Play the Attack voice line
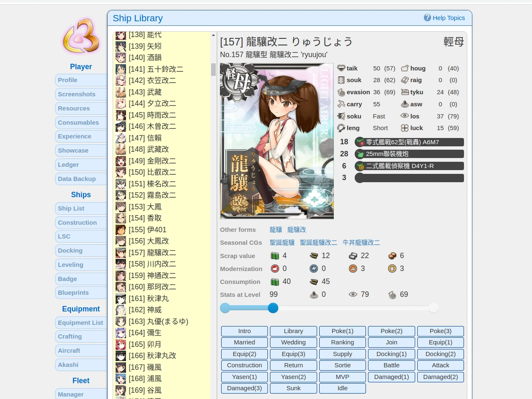The width and height of the screenshot is (532, 399). (441, 365)
